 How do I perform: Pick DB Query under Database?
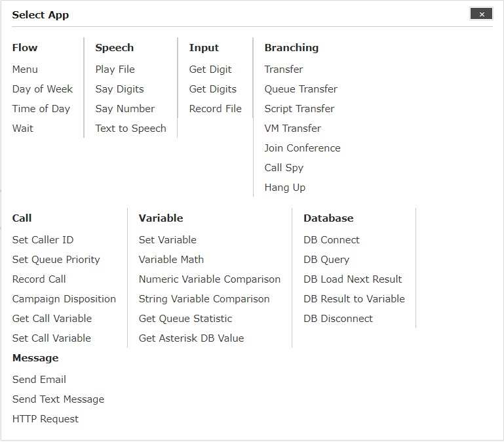pyautogui.click(x=326, y=259)
